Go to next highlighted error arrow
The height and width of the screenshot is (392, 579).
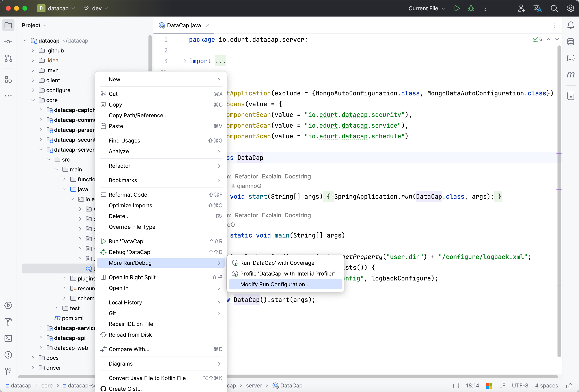557,39
